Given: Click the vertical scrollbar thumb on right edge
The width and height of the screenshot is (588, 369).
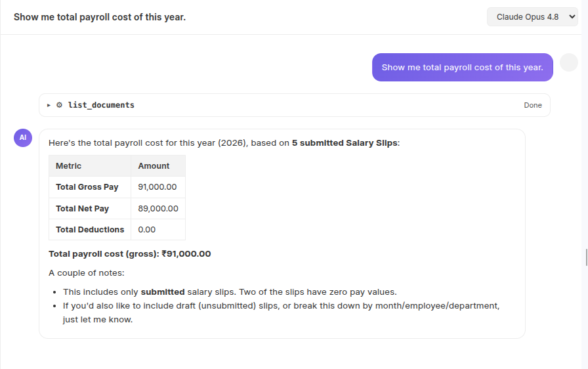Looking at the screenshot, I should 587,257.
